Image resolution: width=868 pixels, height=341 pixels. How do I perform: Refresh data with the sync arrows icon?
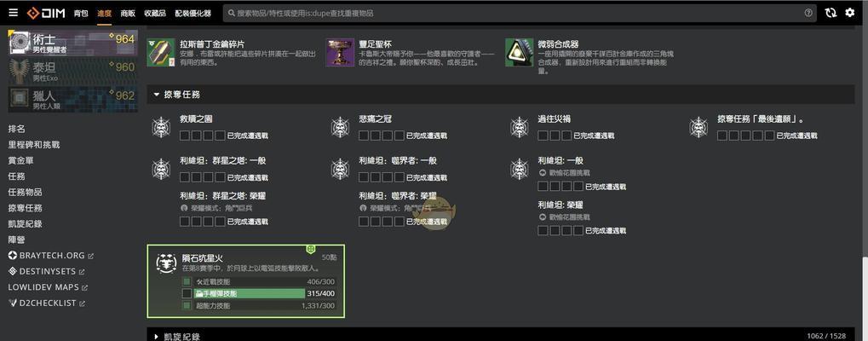831,13
